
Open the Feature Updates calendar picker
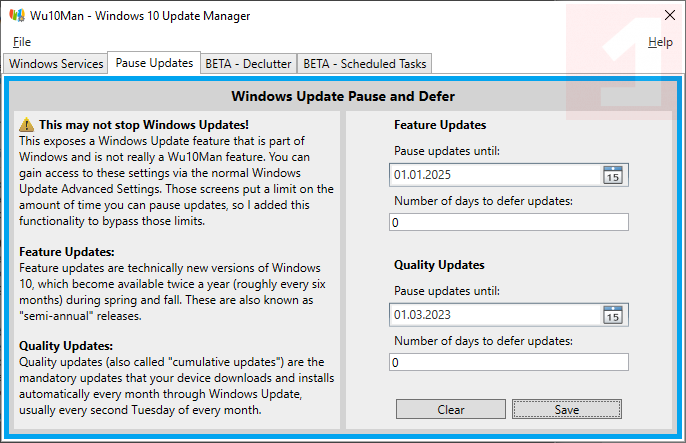[613, 175]
